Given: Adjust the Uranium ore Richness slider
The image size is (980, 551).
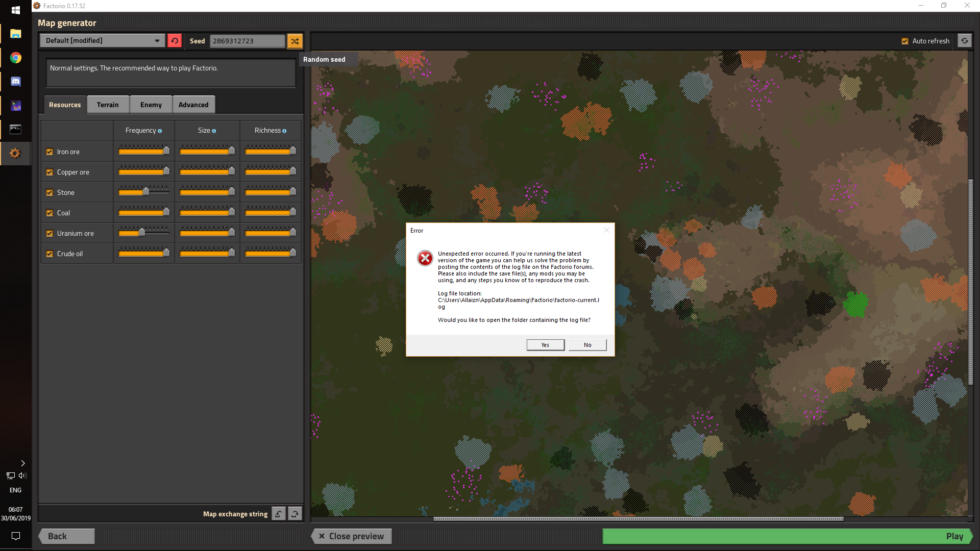Looking at the screenshot, I should 271,232.
